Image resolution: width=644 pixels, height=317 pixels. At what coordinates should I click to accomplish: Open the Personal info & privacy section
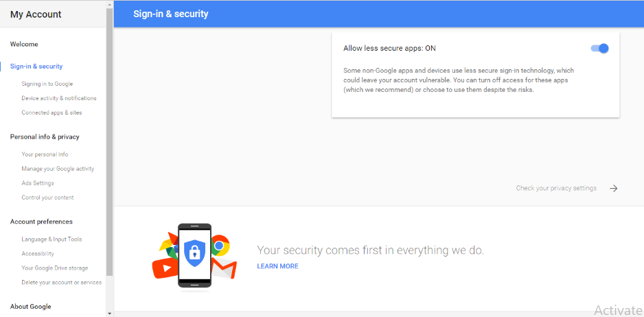(45, 137)
